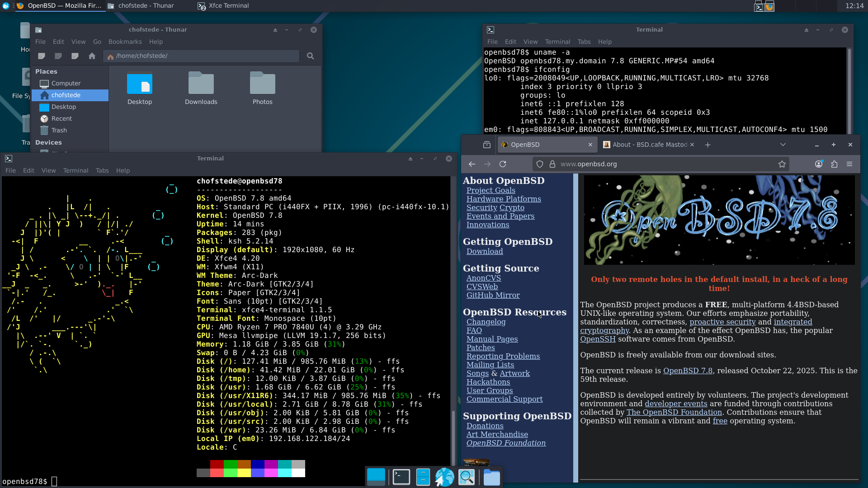868x488 pixels.
Task: Launch the terminal from the bottom dock
Action: pyautogui.click(x=401, y=477)
